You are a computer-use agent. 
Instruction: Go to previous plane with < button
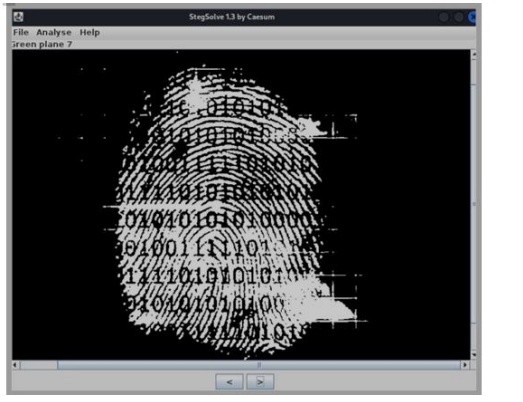click(229, 382)
